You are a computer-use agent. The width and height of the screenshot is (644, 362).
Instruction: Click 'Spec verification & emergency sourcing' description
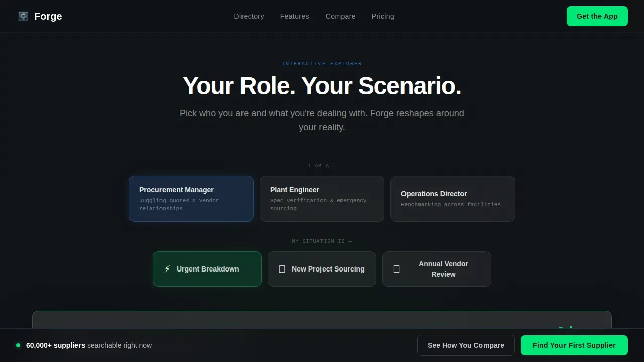[x=318, y=204]
